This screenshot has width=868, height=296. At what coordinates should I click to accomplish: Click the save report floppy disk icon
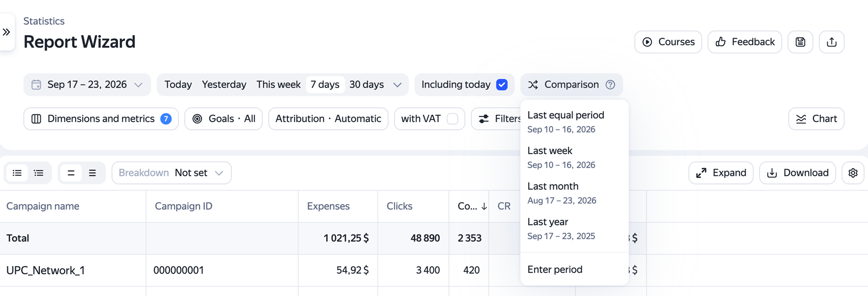coord(800,42)
